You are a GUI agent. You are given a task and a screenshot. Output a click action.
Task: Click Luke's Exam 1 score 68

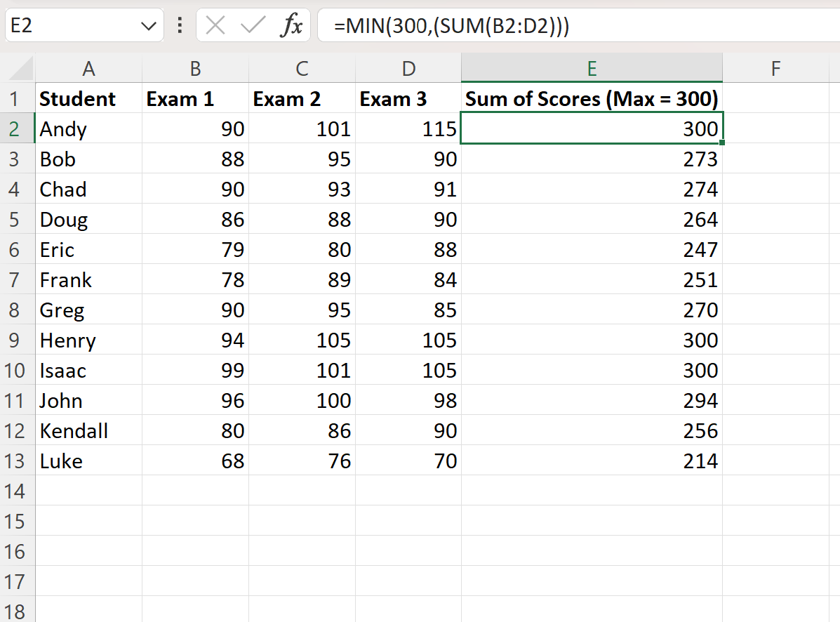coord(196,461)
